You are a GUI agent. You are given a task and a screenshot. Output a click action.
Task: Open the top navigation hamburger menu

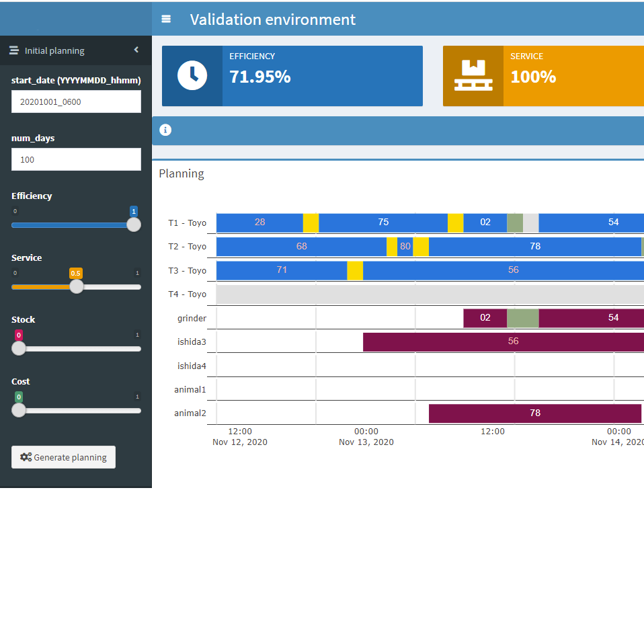point(165,19)
